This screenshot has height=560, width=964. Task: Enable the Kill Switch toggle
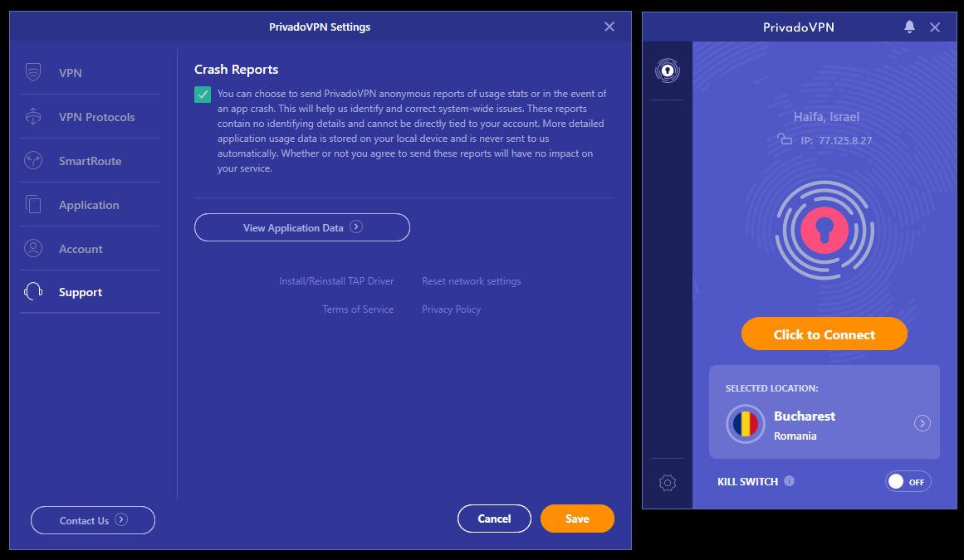pos(908,481)
